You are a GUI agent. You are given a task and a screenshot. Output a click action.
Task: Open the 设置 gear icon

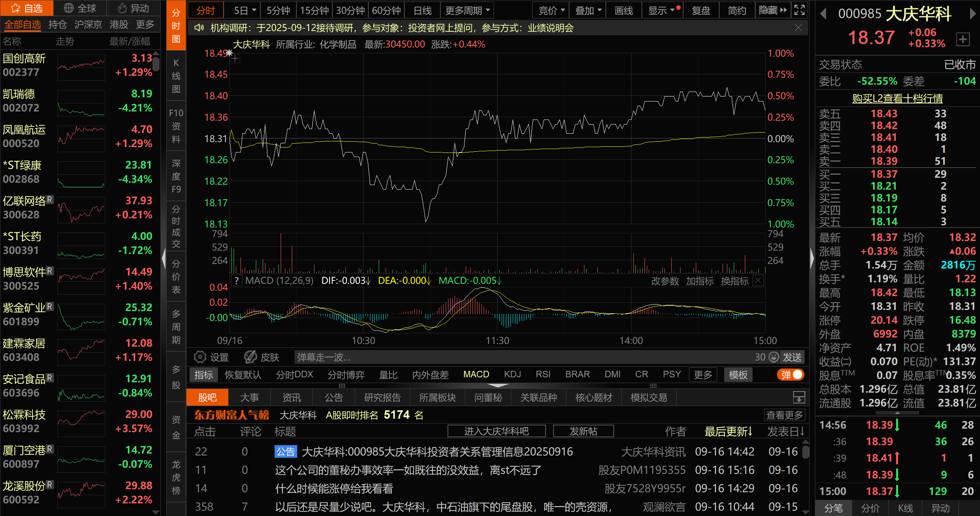(200, 357)
